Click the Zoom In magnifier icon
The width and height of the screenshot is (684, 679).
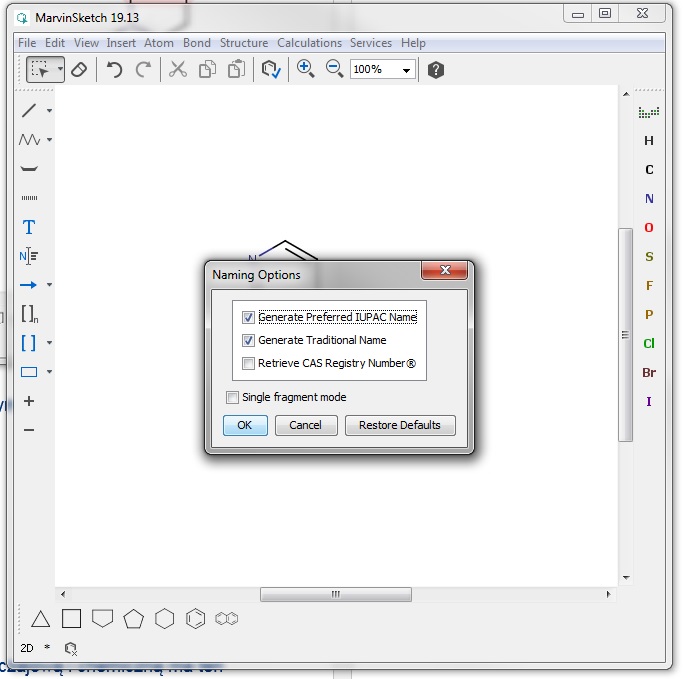pos(305,69)
